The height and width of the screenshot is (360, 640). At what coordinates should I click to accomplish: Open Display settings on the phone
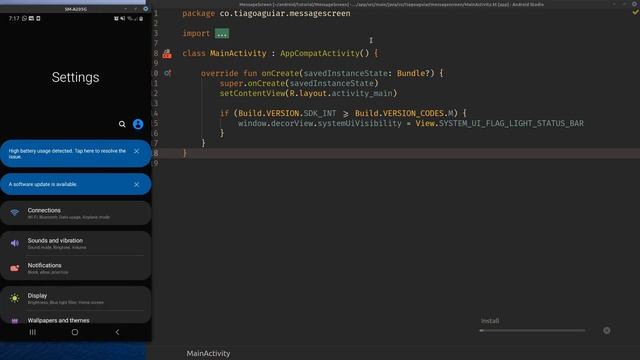click(76, 298)
